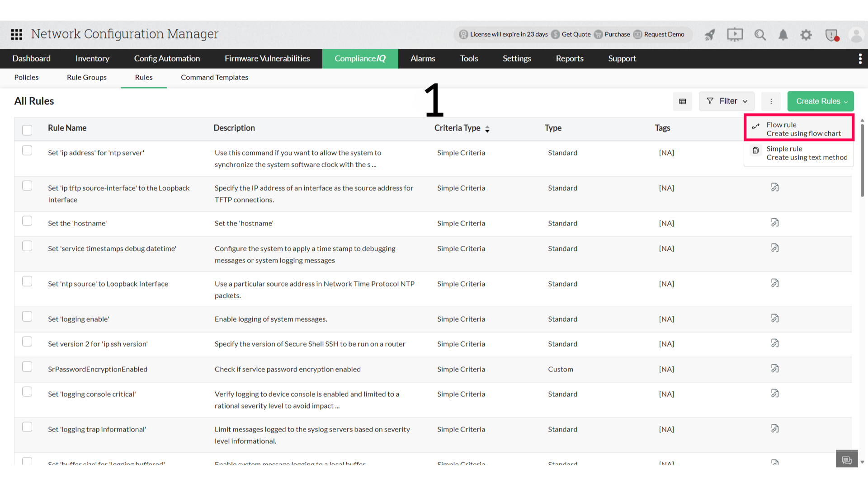The width and height of the screenshot is (868, 488).
Task: Open the Create Rules dropdown button
Action: point(820,101)
